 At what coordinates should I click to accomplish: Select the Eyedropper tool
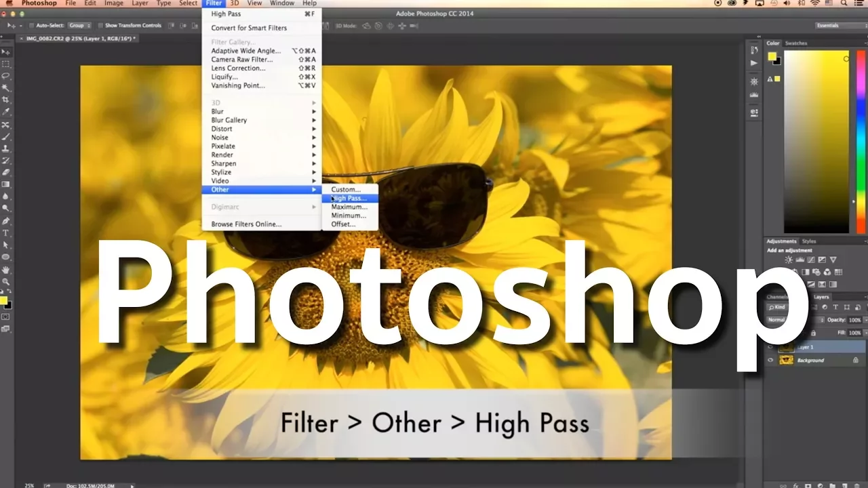click(x=6, y=113)
